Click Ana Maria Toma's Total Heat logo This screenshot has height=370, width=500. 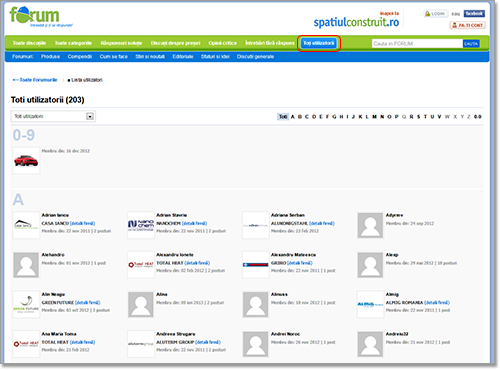click(x=26, y=344)
